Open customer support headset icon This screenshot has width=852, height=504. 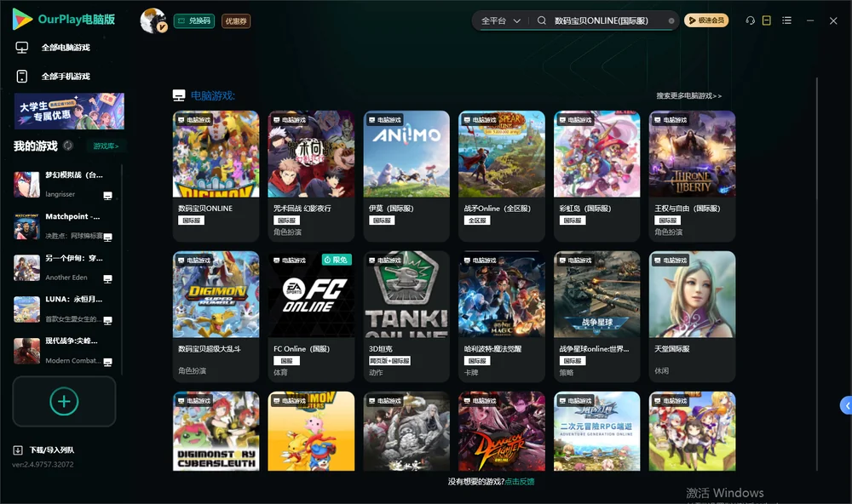coord(750,20)
